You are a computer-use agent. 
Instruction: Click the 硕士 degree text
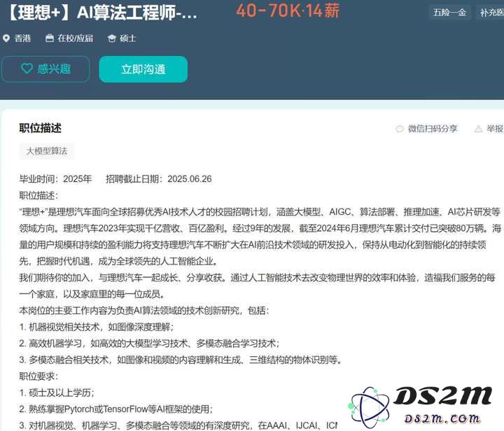[128, 38]
